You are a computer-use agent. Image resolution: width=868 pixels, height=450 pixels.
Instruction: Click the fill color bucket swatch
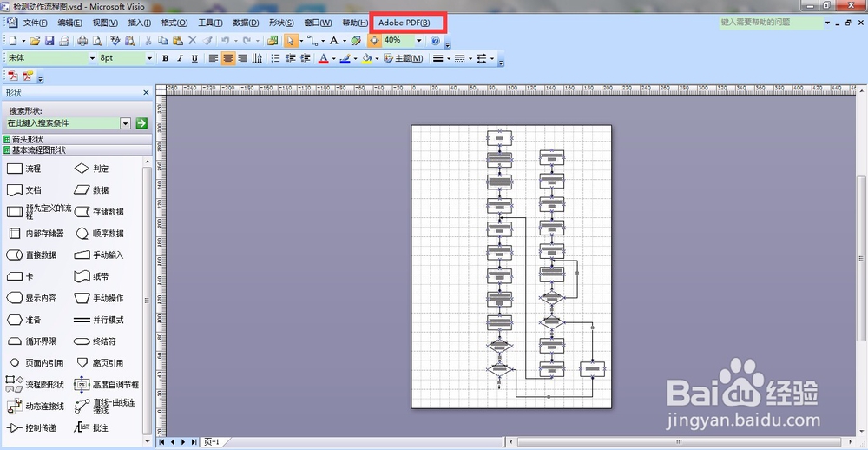pyautogui.click(x=366, y=58)
